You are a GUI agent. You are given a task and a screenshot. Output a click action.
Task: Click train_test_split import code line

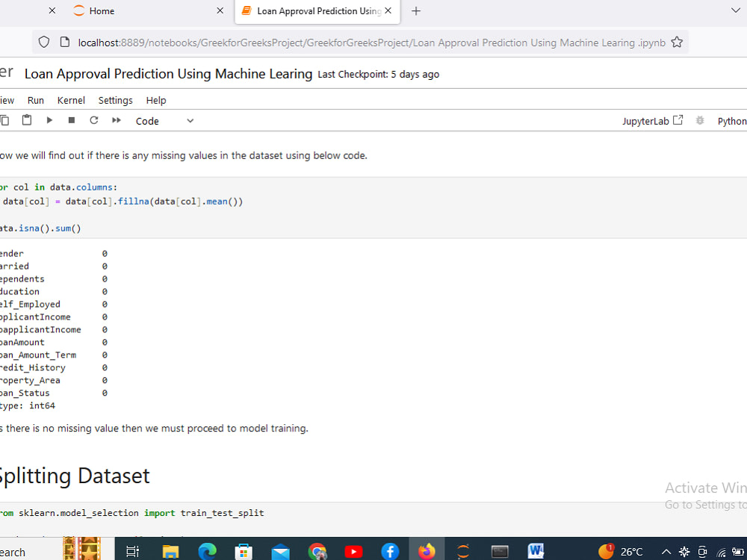(x=132, y=513)
